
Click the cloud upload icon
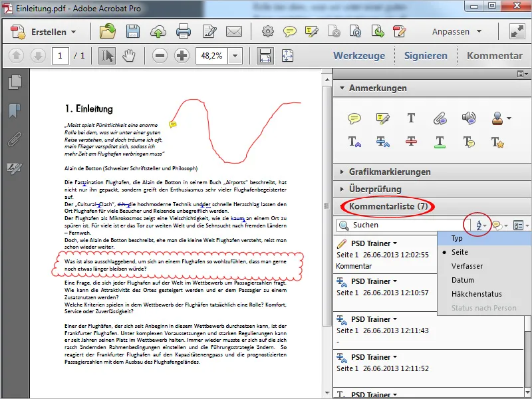pyautogui.click(x=158, y=32)
